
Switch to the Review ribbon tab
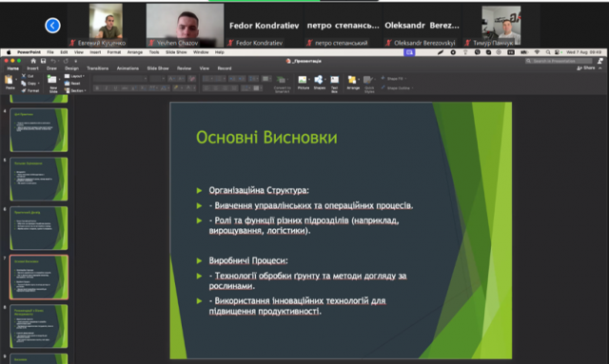click(x=184, y=68)
